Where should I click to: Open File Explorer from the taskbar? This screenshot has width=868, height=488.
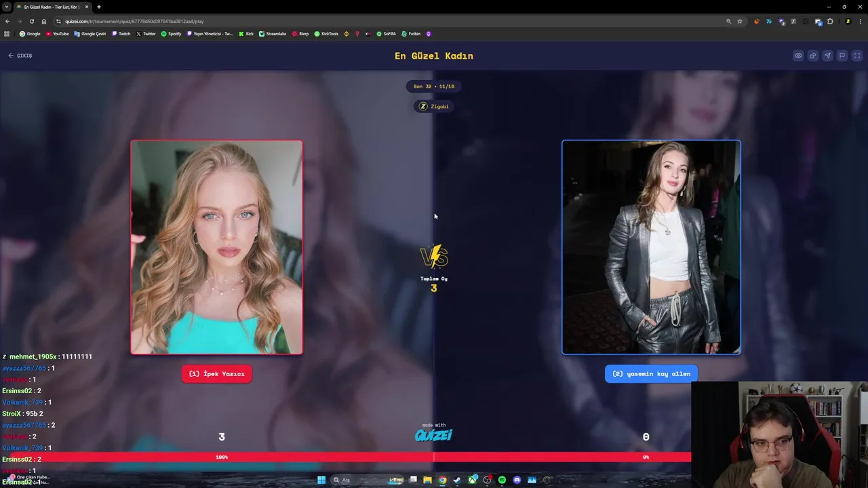[427, 480]
